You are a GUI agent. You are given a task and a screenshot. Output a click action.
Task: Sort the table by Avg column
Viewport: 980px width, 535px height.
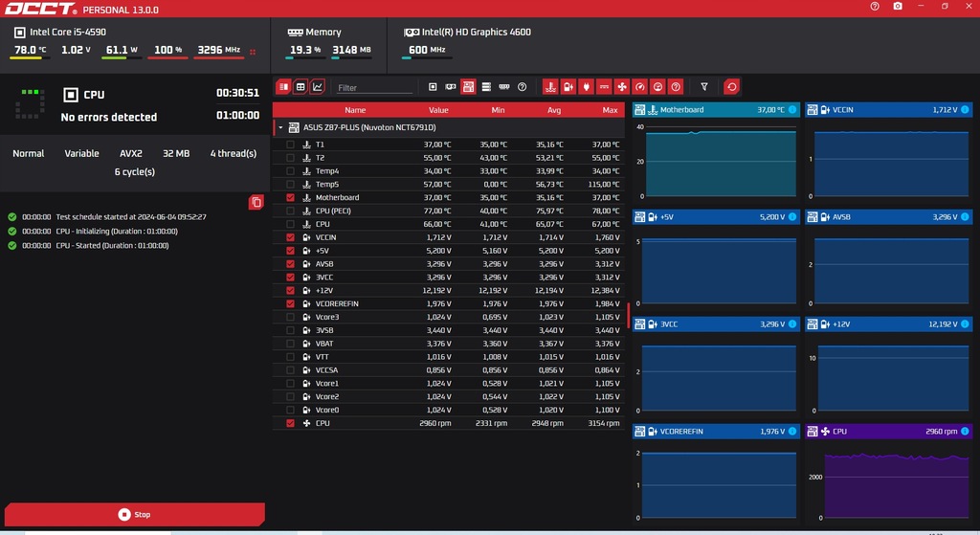pyautogui.click(x=554, y=110)
